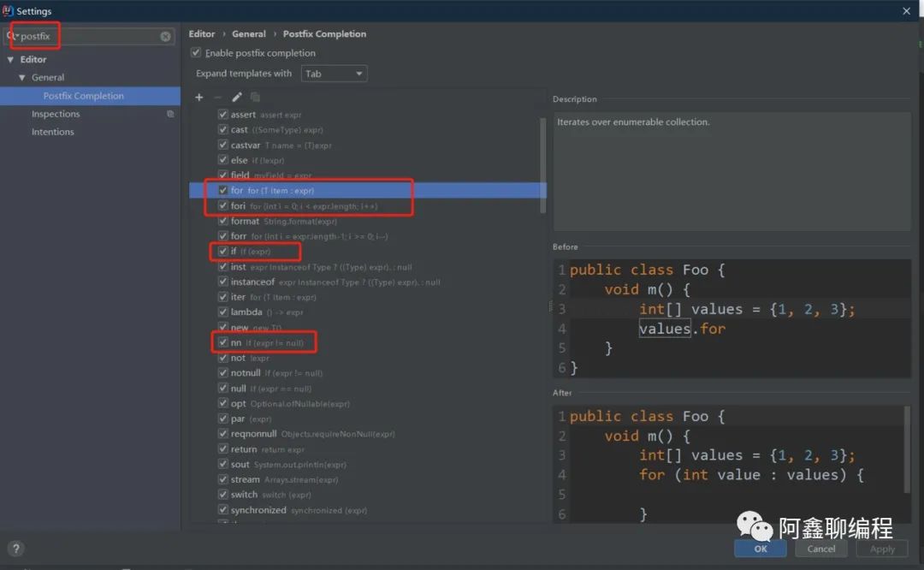Click the description text about enumerable collection
Screen dimensions: 924x570
point(633,122)
